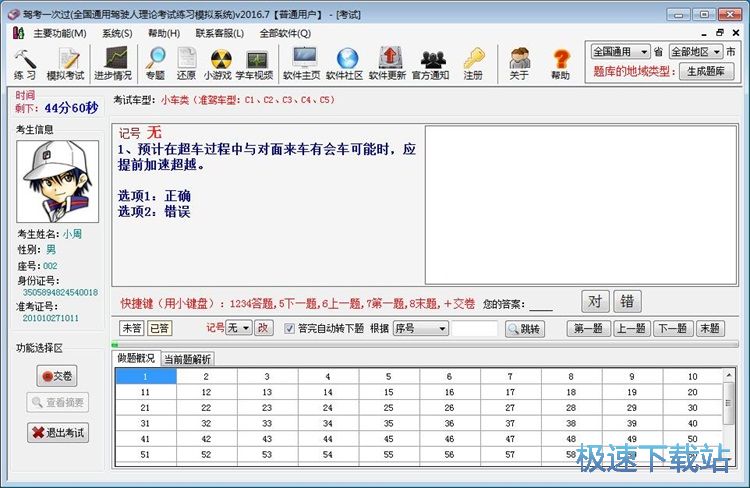The height and width of the screenshot is (488, 750).
Task: Open the 主要功能(M) menu
Action: [x=60, y=33]
